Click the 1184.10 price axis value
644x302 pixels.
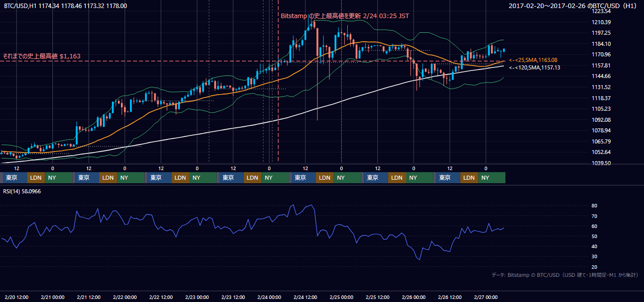[x=601, y=44]
